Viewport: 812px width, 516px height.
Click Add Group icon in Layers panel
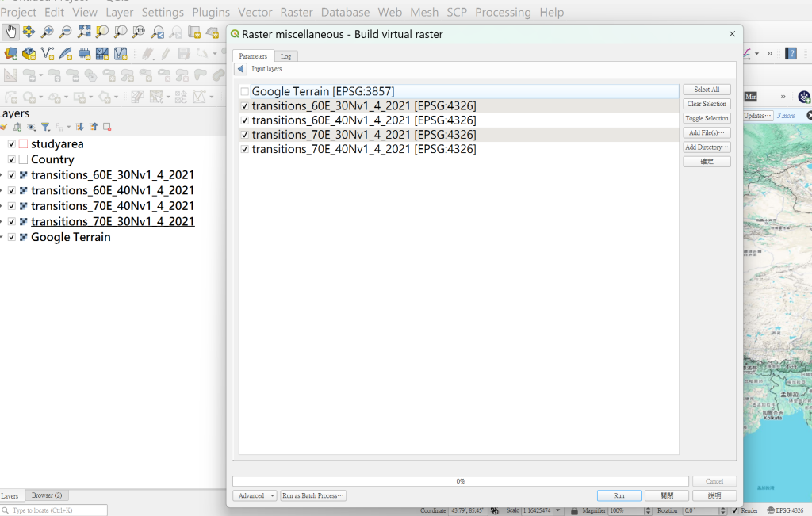(17, 127)
